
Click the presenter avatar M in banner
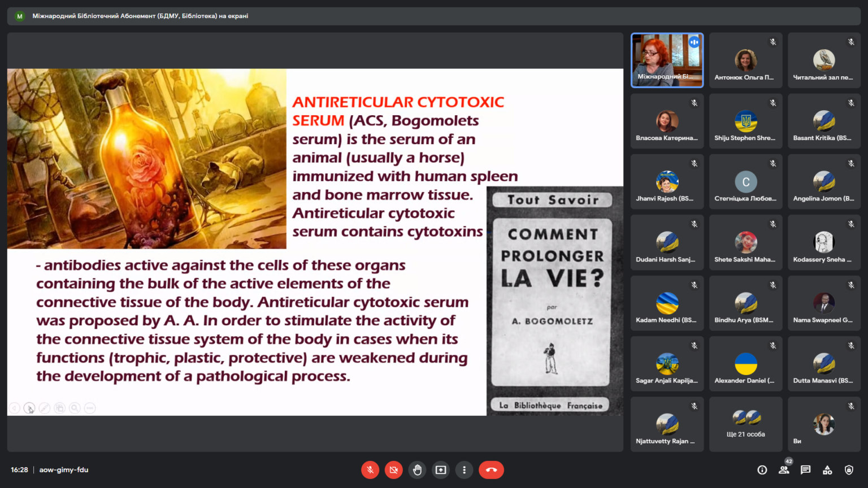pos(20,16)
